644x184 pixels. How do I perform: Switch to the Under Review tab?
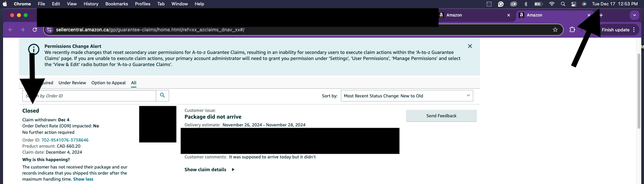coord(72,83)
